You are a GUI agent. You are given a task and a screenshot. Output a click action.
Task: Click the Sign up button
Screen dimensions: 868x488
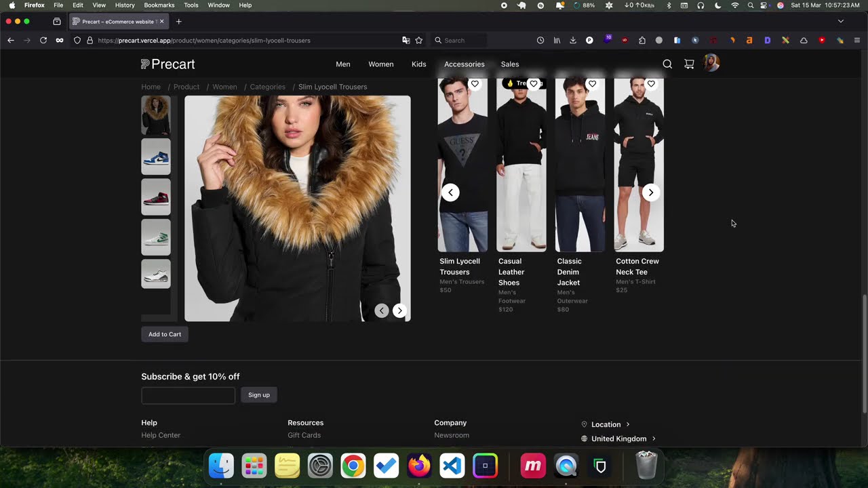click(x=259, y=395)
